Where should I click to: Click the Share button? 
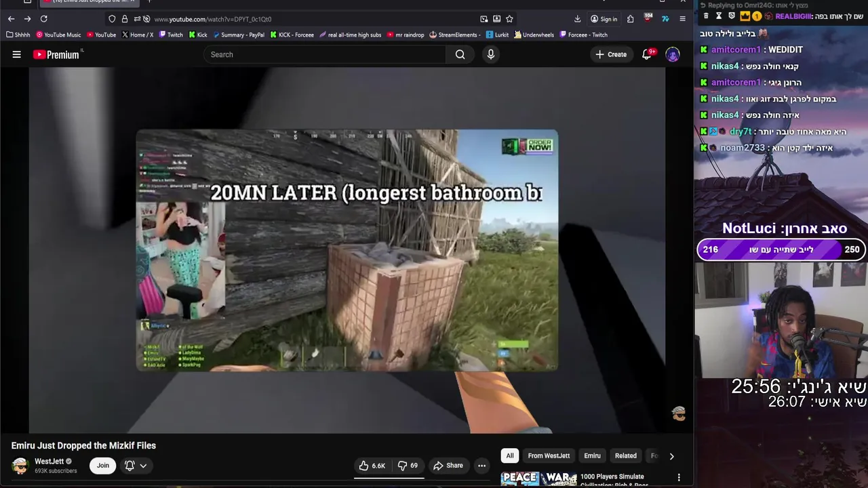[x=448, y=466]
